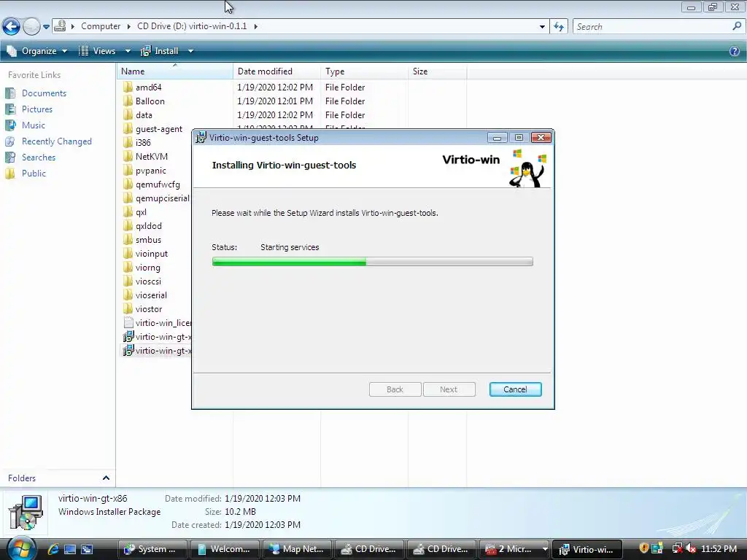The height and width of the screenshot is (560, 747).
Task: Open the Windows Start orb
Action: pos(21,548)
